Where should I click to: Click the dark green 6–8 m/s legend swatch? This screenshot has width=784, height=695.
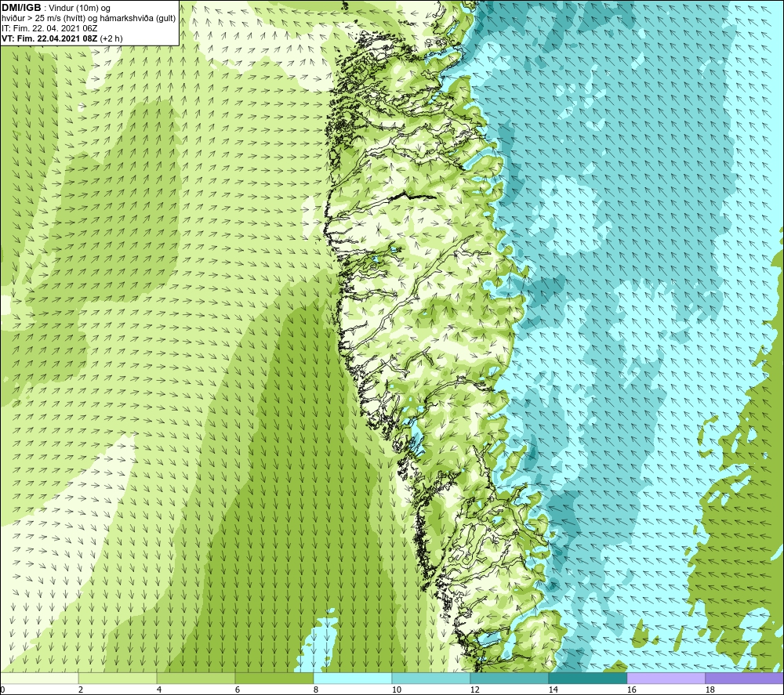[274, 678]
